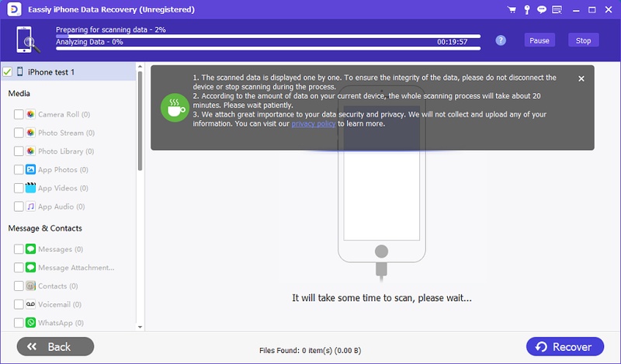Click the 00:19:57 remaining time
The height and width of the screenshot is (364, 621).
tap(453, 42)
